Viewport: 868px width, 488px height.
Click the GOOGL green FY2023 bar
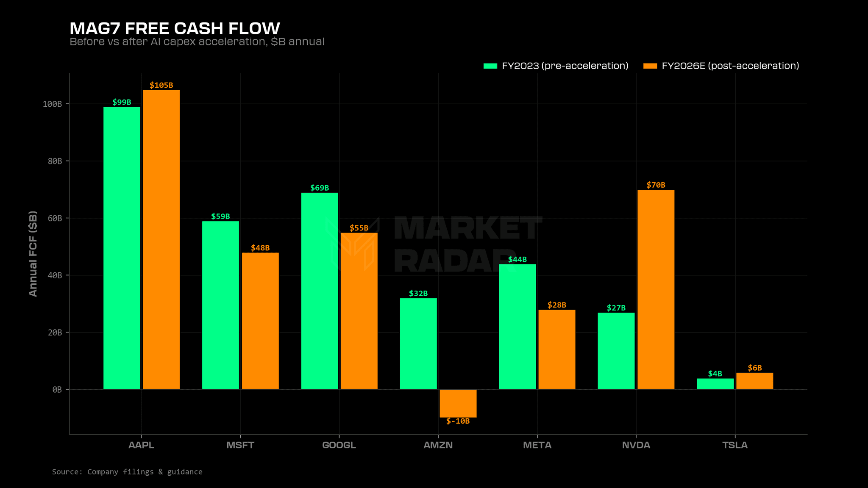(320, 291)
